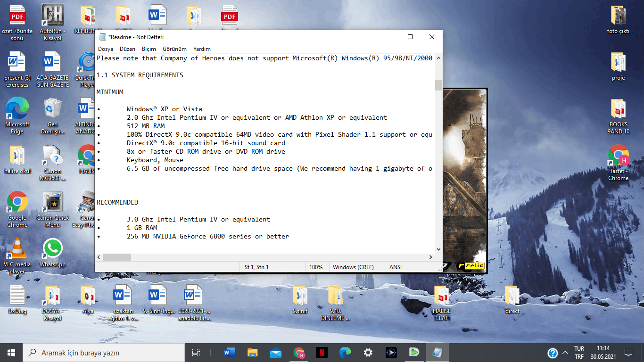This screenshot has width=644, height=362.
Task: Expand the hidden system tray icons chevron
Action: click(566, 353)
